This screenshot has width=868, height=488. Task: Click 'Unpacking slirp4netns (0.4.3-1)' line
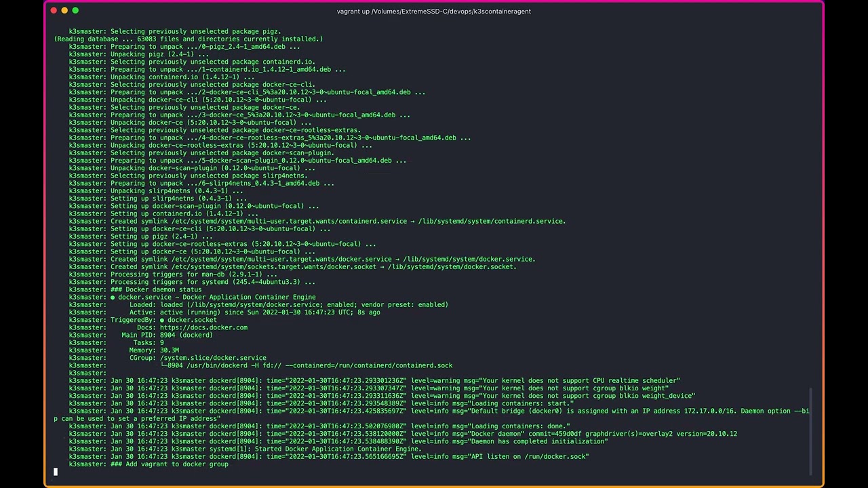[156, 191]
